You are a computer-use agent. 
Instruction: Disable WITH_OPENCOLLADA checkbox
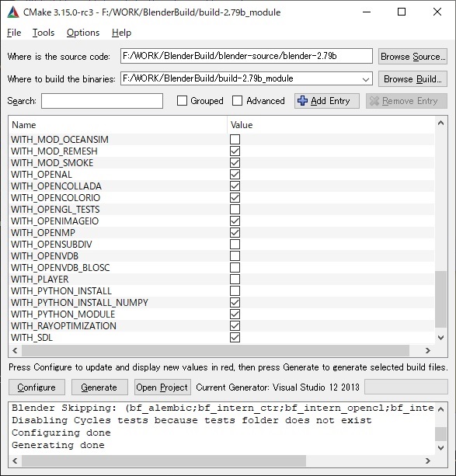coord(235,186)
